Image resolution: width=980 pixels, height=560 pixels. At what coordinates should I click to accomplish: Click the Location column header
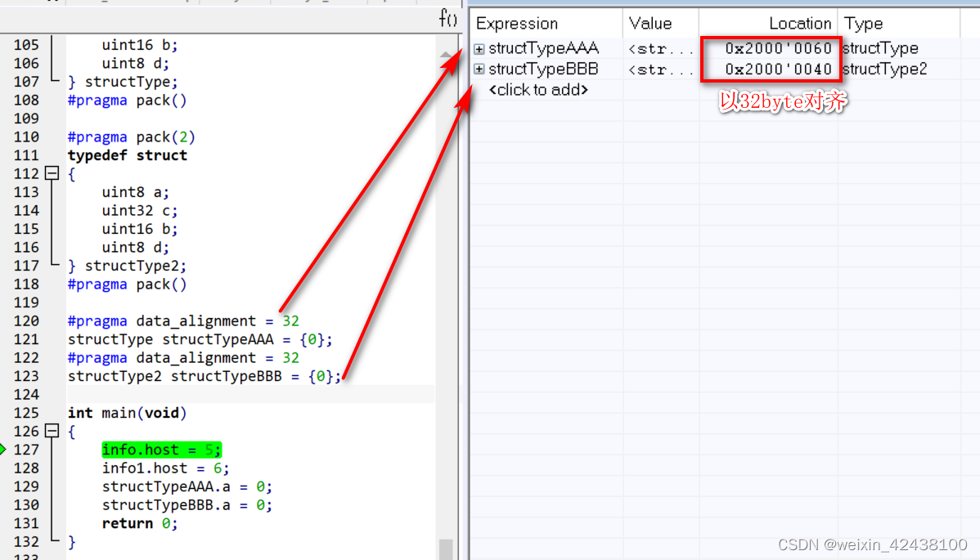pyautogui.click(x=799, y=23)
